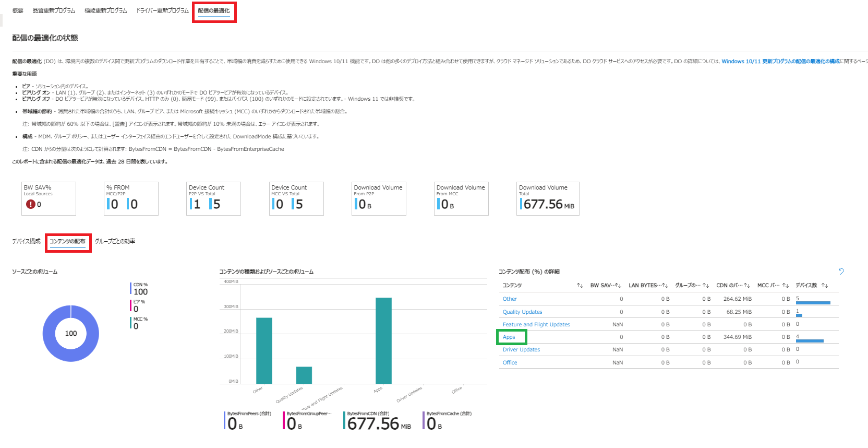This screenshot has height=448, width=868.
Task: Select the 配信の最適化 tab
Action: click(x=214, y=10)
